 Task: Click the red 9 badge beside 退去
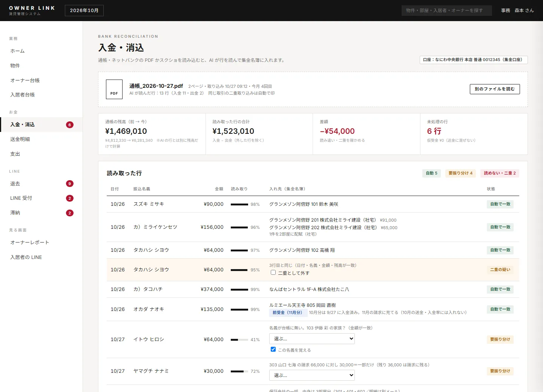click(x=70, y=184)
